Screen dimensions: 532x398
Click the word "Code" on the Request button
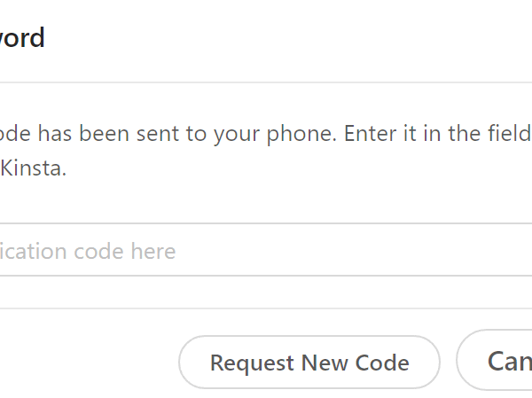click(x=382, y=363)
